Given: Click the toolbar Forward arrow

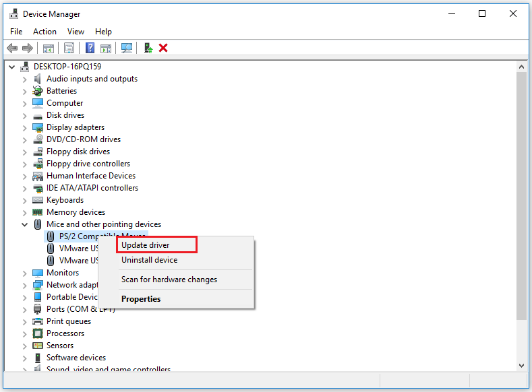Looking at the screenshot, I should click(x=28, y=48).
